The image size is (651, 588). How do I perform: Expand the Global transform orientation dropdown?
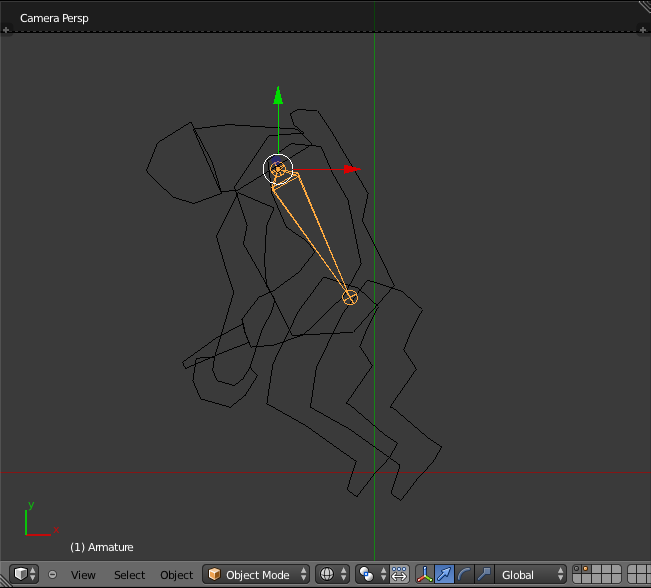pyautogui.click(x=533, y=575)
